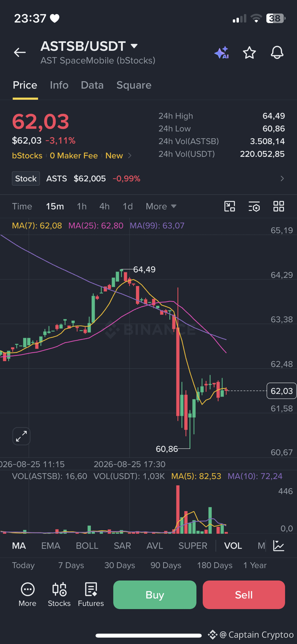Tap the current price label 62,03 on axis
The height and width of the screenshot is (644, 297).
pos(282,391)
